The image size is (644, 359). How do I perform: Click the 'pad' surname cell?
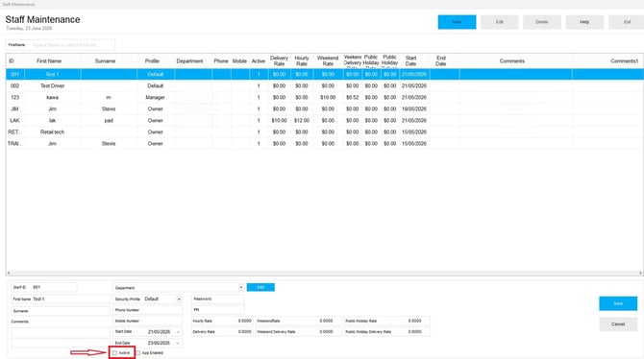tap(109, 120)
